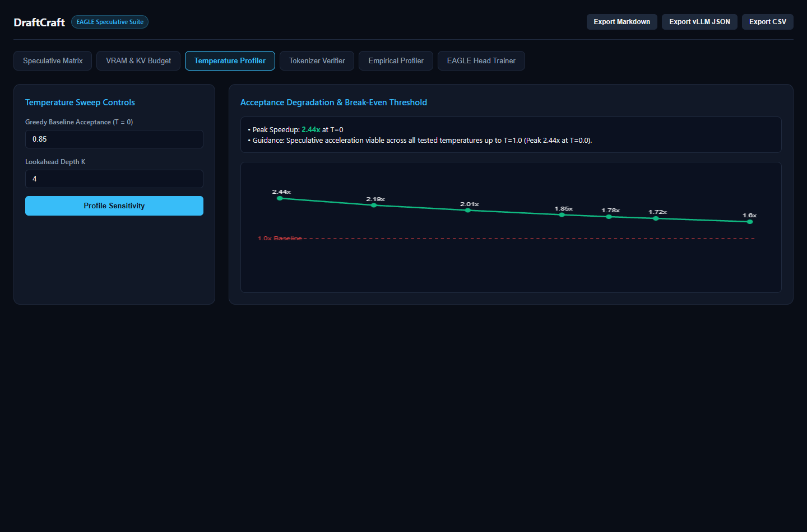Click the Temperature Sweep Controls heading
807x532 pixels.
[x=80, y=102]
